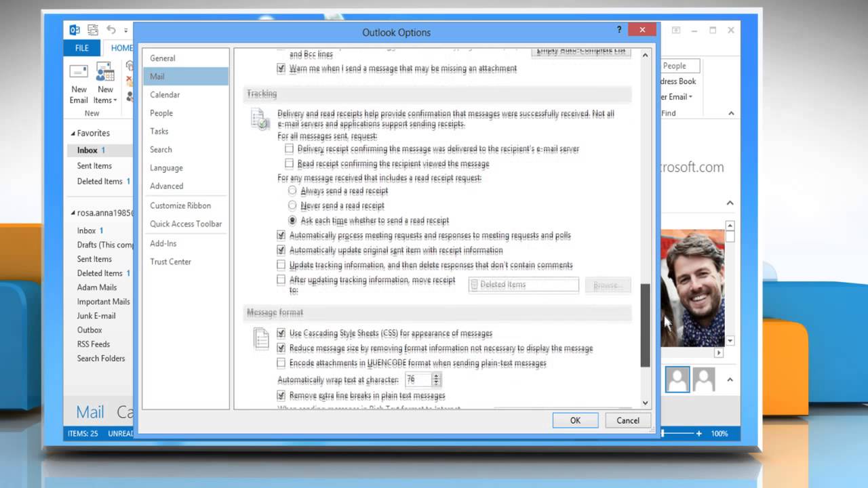The height and width of the screenshot is (488, 868).
Task: Select Calendar in Outlook Options
Action: [185, 95]
